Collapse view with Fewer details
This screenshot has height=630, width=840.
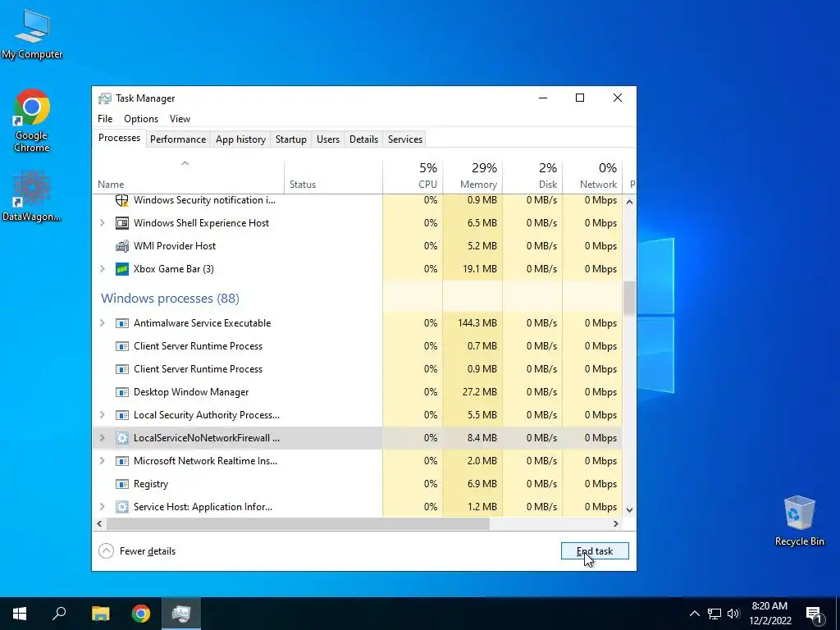137,551
